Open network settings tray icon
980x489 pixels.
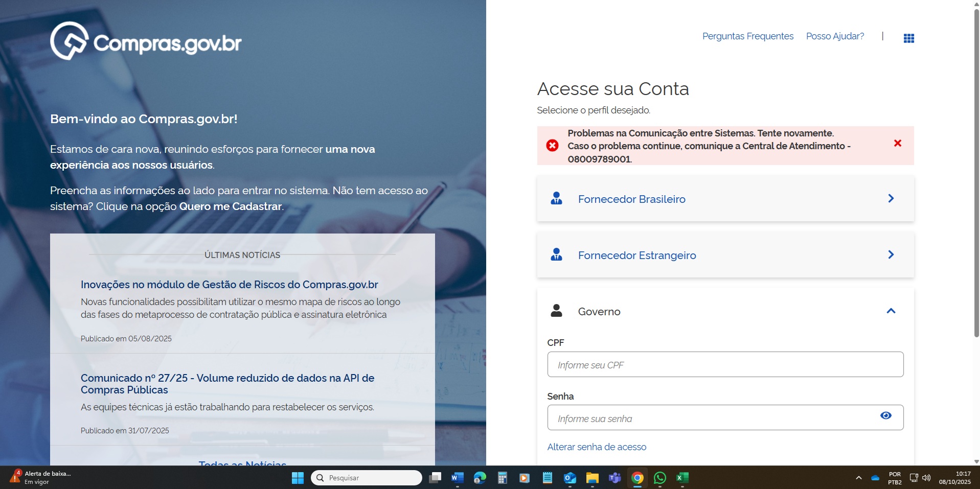(x=914, y=478)
